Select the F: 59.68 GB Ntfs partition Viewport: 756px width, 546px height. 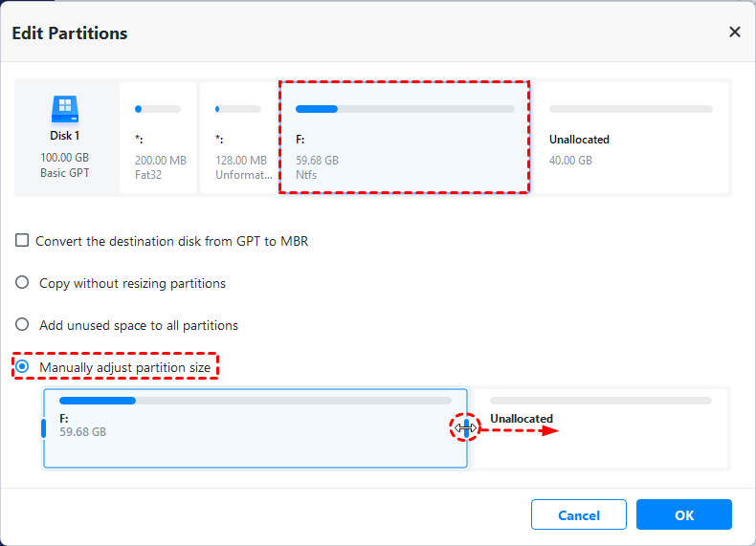pos(404,138)
